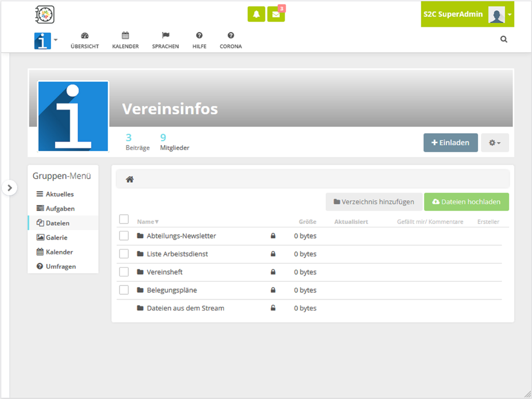532x399 pixels.
Task: Check the Belegungspläne row checkbox
Action: tap(124, 290)
